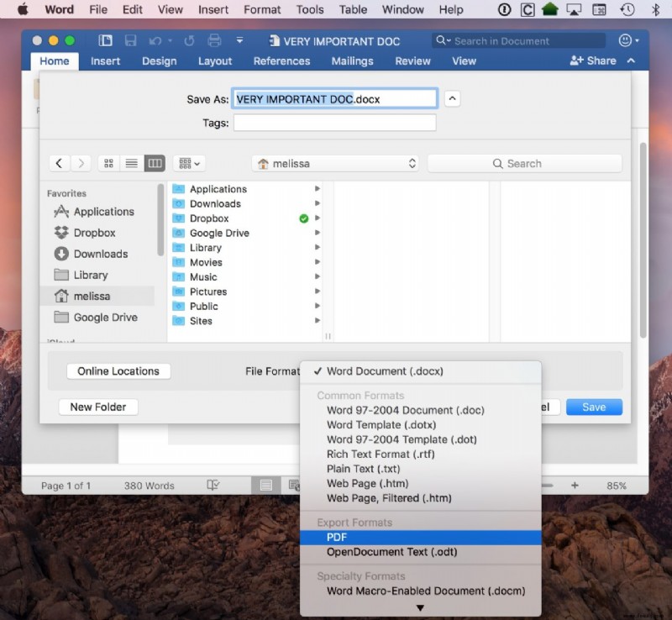Switch to column view in the file browser
672x620 pixels.
pos(155,163)
